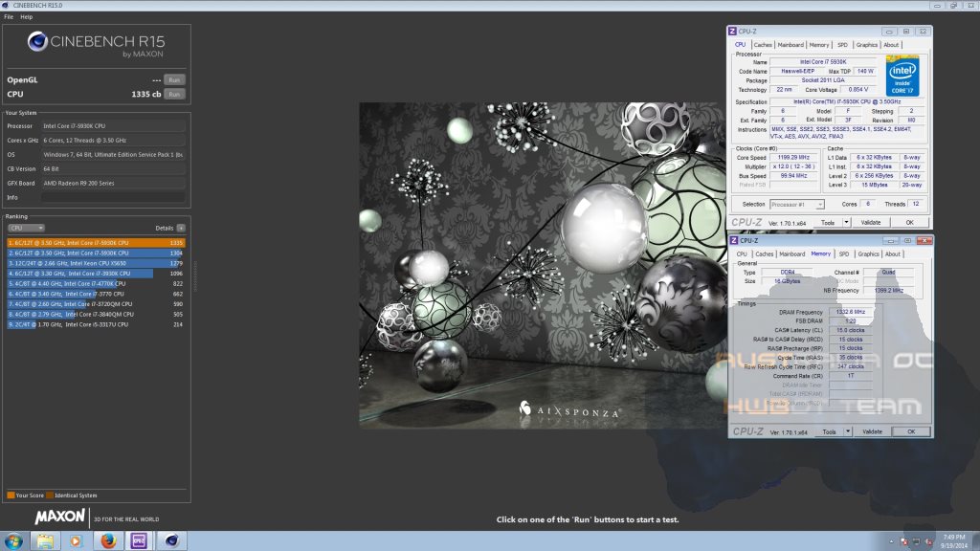The image size is (980, 551).
Task: Click the 1335 cb CPU score value
Action: tap(146, 95)
